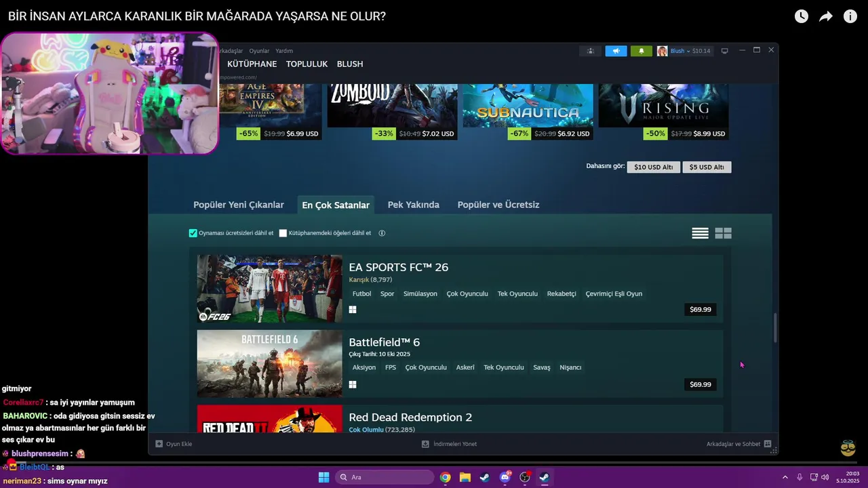Click FPS tag on Battlefield 6
The width and height of the screenshot is (868, 488).
point(391,367)
